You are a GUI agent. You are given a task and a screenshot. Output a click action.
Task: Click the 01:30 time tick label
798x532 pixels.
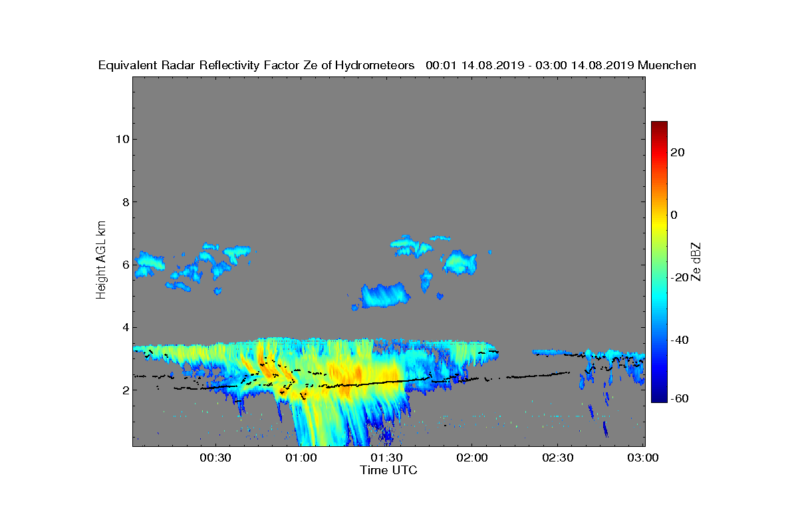tap(386, 458)
